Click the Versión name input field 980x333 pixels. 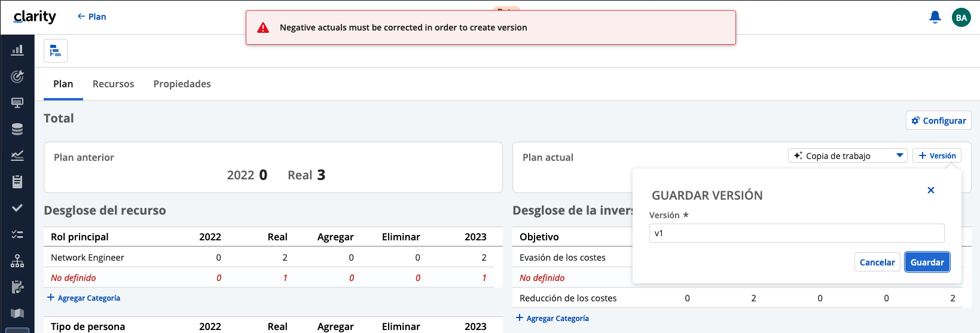click(x=796, y=233)
